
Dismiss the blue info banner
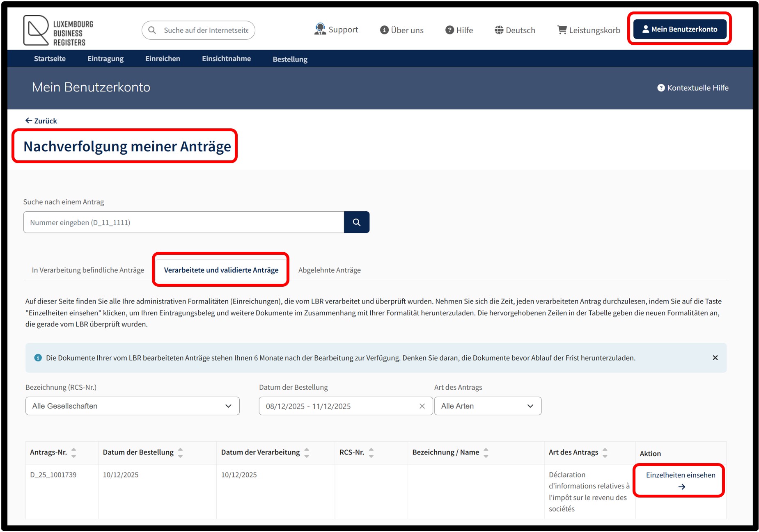point(715,358)
